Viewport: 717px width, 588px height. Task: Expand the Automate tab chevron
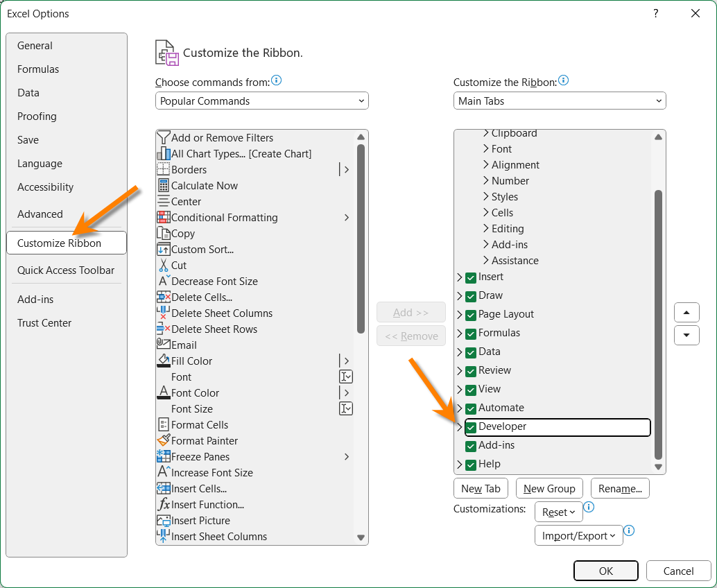pos(460,408)
